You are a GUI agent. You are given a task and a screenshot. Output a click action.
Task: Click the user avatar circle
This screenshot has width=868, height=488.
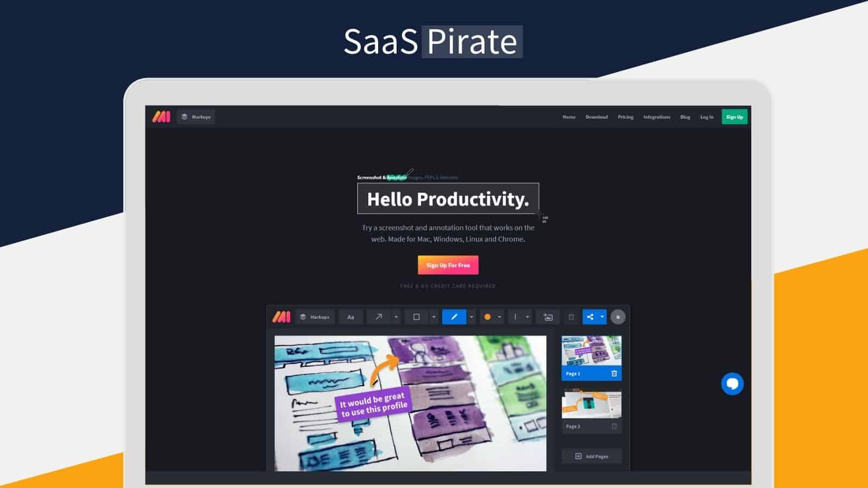pyautogui.click(x=618, y=317)
